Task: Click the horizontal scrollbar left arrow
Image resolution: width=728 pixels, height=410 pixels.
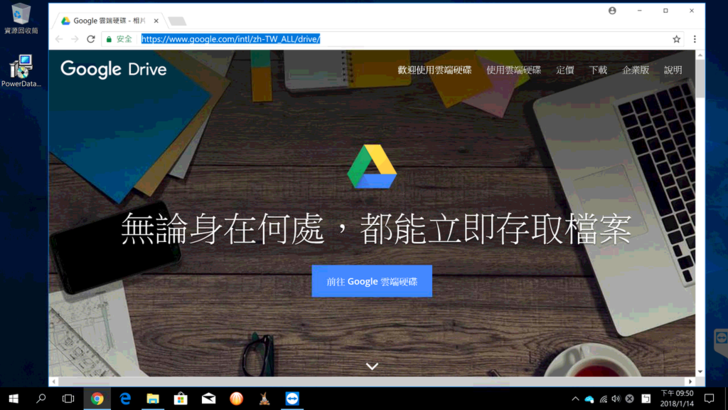Action: pos(54,382)
